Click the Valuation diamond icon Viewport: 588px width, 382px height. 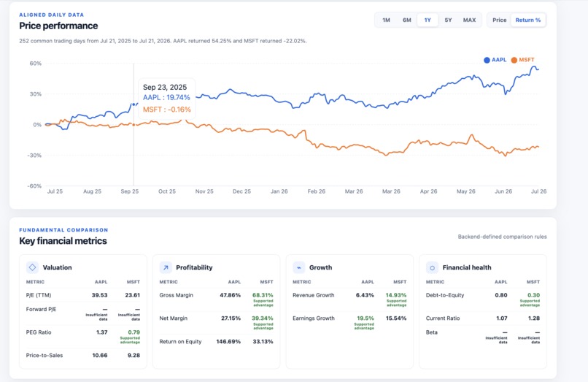coord(32,267)
